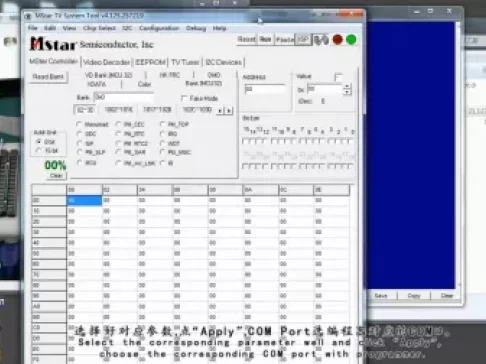The width and height of the screenshot is (486, 364).
Task: Click the Mstar logo image
Action: [53, 44]
